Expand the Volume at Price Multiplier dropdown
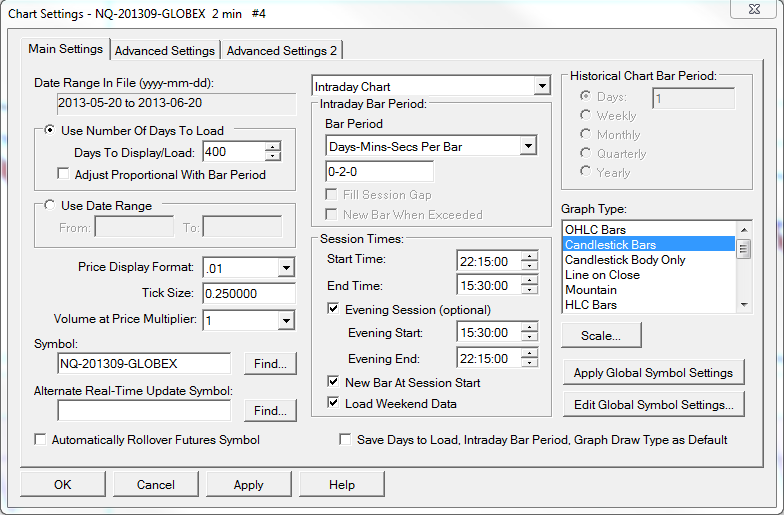 point(286,320)
